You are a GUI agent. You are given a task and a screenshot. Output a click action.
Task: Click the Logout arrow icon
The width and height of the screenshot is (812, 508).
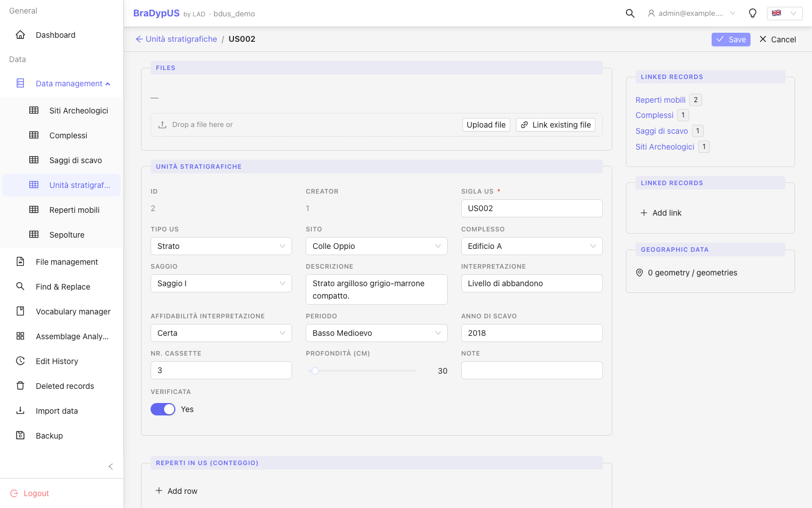click(14, 493)
